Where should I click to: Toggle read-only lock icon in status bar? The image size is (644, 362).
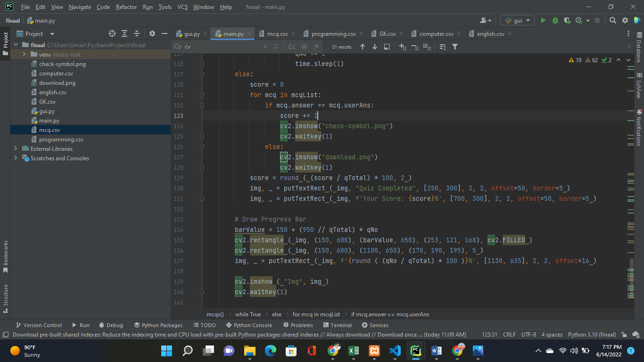coord(624,335)
